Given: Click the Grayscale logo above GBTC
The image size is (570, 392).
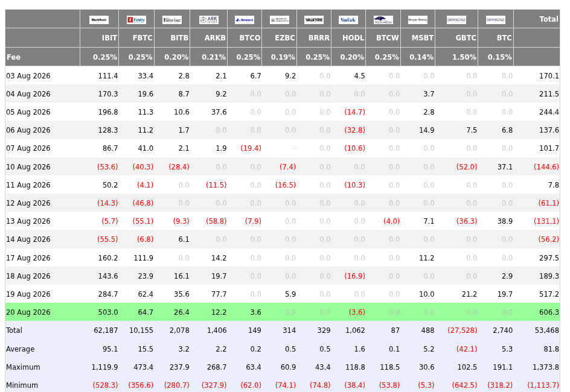Looking at the screenshot, I should pyautogui.click(x=456, y=19).
